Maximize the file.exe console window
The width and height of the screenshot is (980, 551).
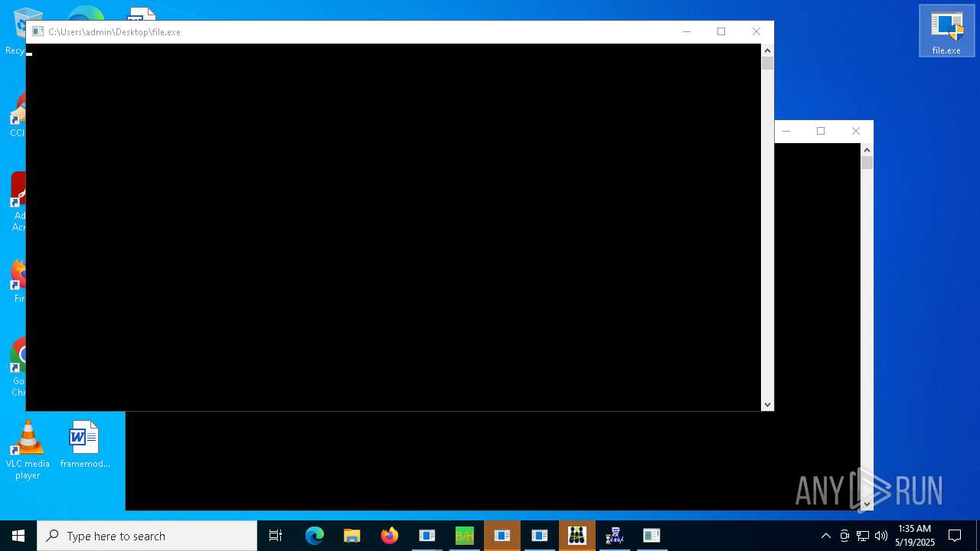point(721,31)
